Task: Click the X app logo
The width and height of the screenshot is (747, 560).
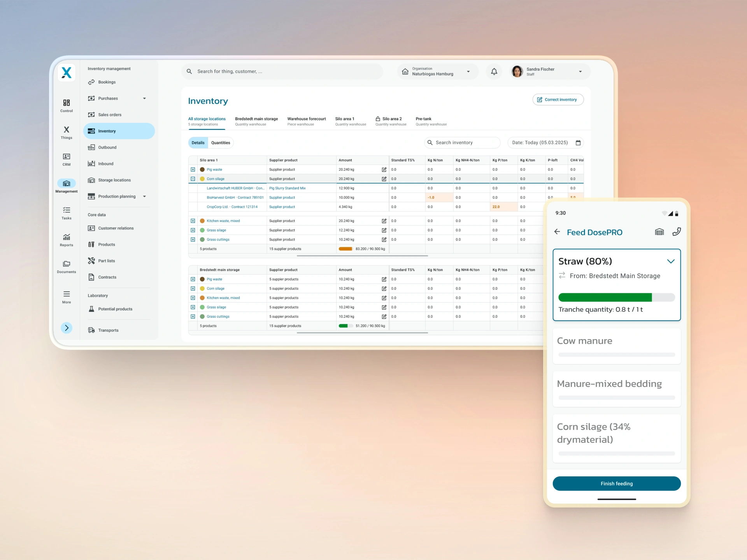Action: point(67,72)
